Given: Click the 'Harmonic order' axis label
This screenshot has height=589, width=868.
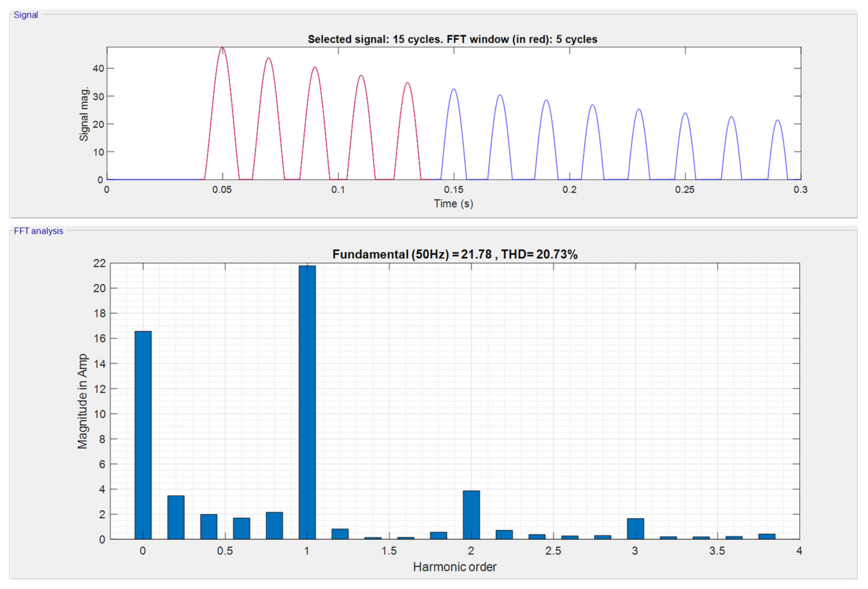Looking at the screenshot, I should click(455, 567).
